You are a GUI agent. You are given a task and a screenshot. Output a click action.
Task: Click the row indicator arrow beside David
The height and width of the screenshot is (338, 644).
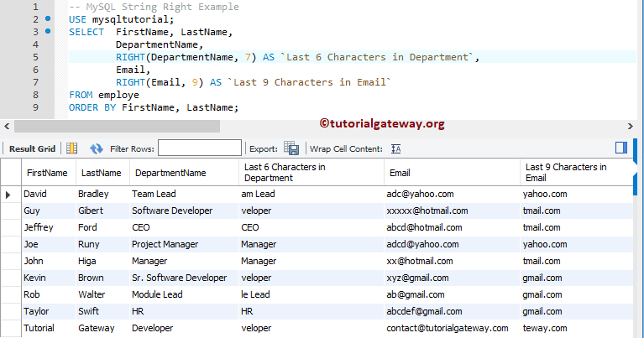pos(8,195)
